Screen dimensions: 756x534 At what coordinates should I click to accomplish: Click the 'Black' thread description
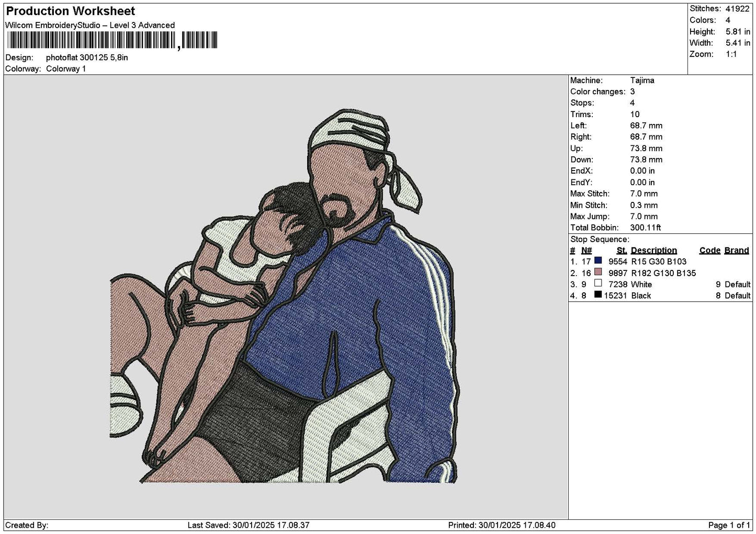tap(641, 296)
